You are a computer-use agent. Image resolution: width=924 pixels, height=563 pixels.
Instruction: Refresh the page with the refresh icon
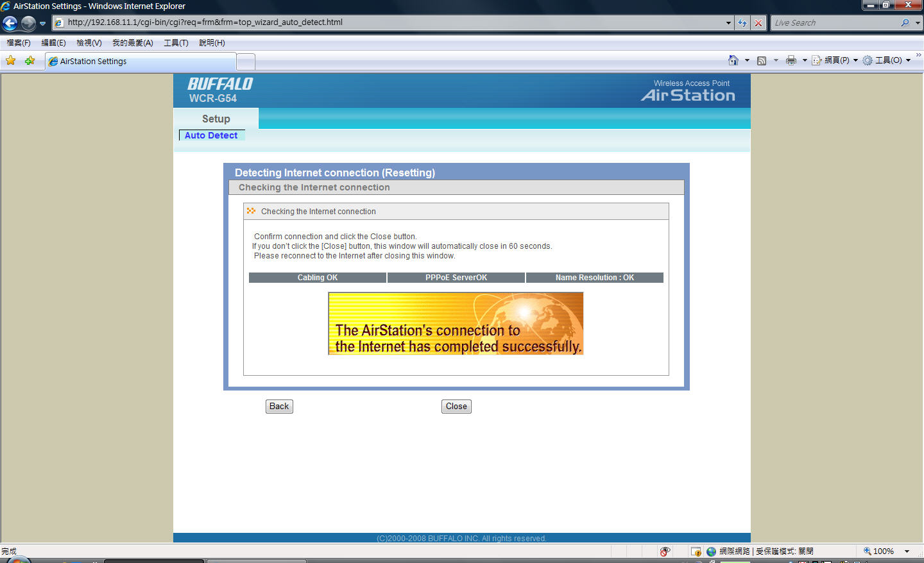click(743, 22)
